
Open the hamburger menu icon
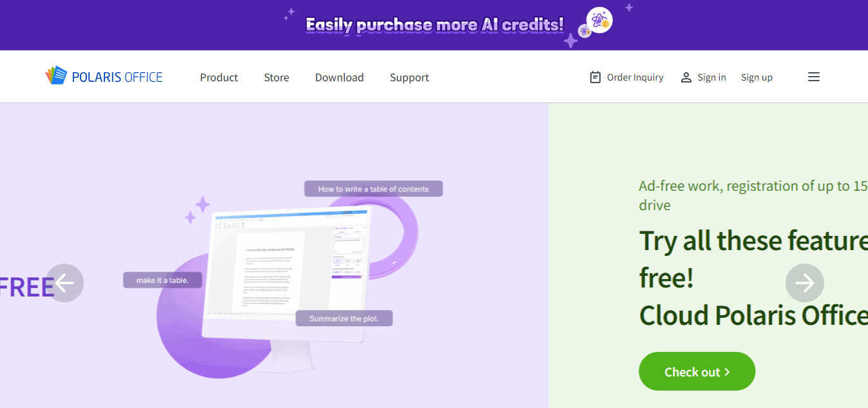pos(814,77)
